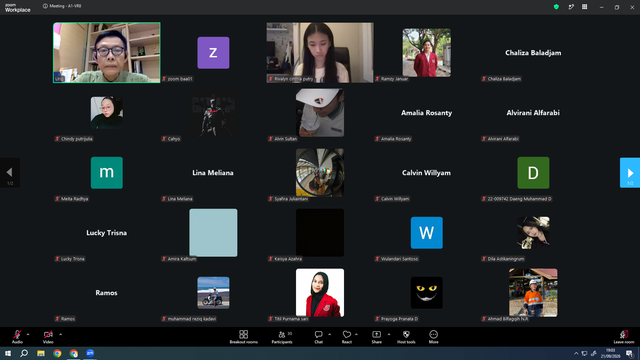Select Syafira Juliantani's fisheye profile picture

pyautogui.click(x=320, y=173)
